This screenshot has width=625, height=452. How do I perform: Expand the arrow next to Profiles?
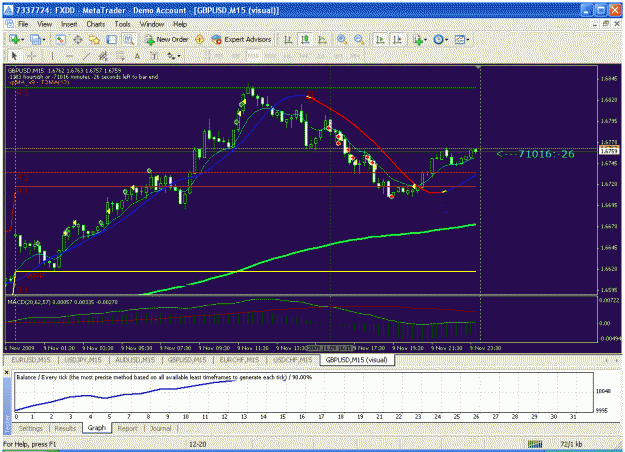[x=43, y=40]
